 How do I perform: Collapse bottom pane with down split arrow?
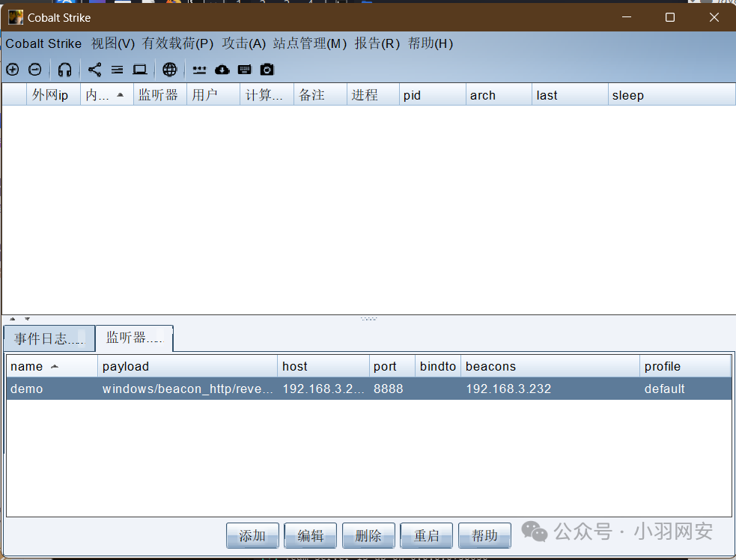coord(27,319)
